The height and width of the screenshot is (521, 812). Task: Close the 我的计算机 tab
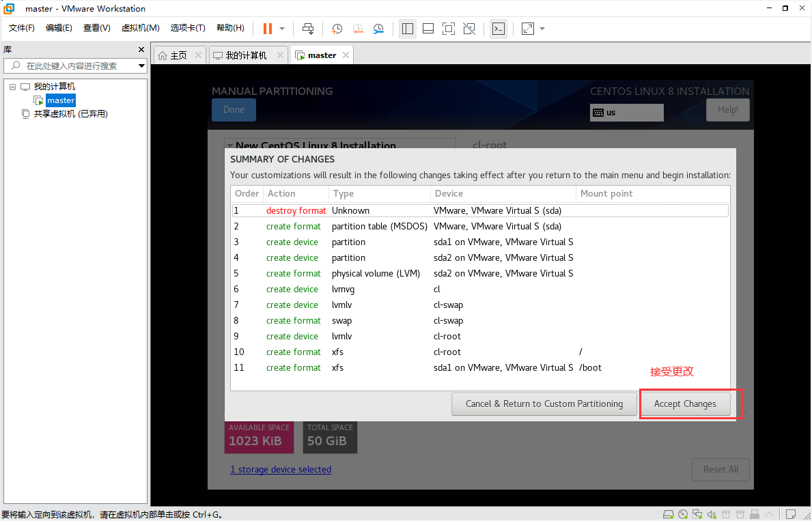tap(280, 55)
